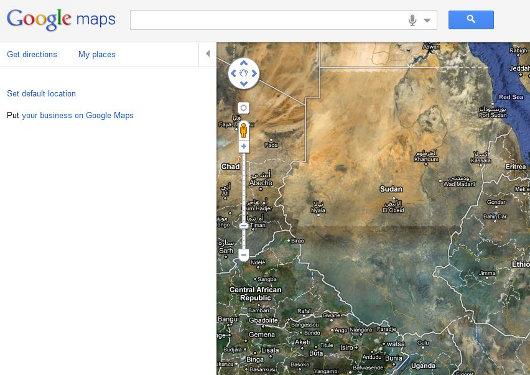Click the Google maps logo
Image resolution: width=530 pixels, height=375 pixels.
click(61, 20)
